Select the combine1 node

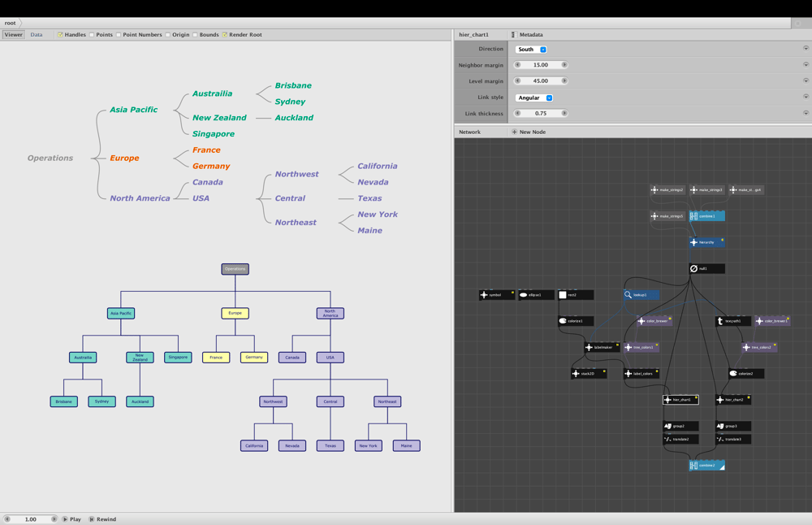[x=707, y=216]
